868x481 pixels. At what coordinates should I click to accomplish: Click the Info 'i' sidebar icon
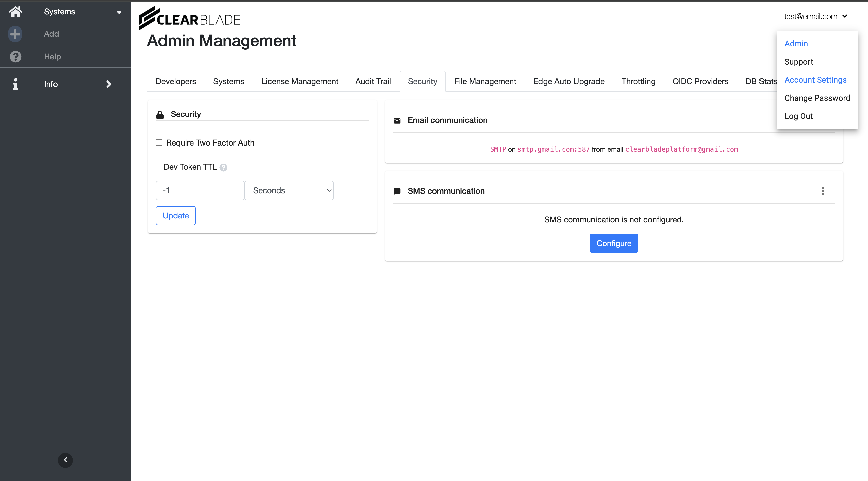point(15,84)
